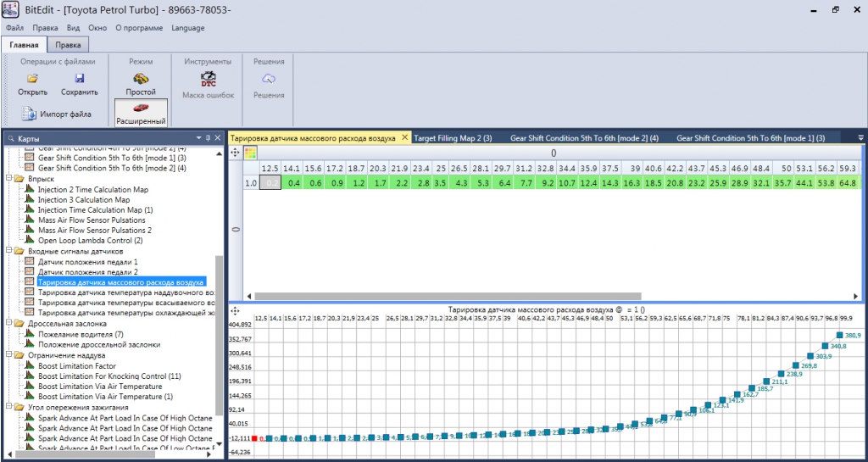Screen dimensions: 868x462
Task: Click the move arrows icon above the chart
Action: click(235, 311)
